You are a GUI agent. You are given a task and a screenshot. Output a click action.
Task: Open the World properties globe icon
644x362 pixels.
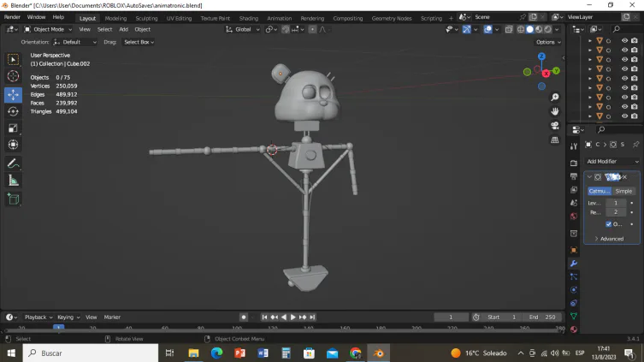click(574, 217)
